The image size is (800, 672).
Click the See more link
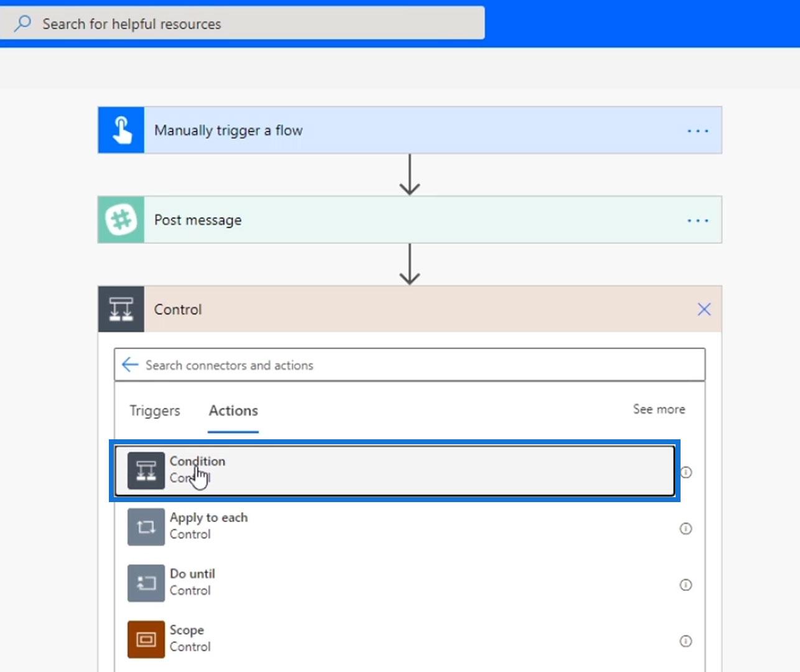659,409
